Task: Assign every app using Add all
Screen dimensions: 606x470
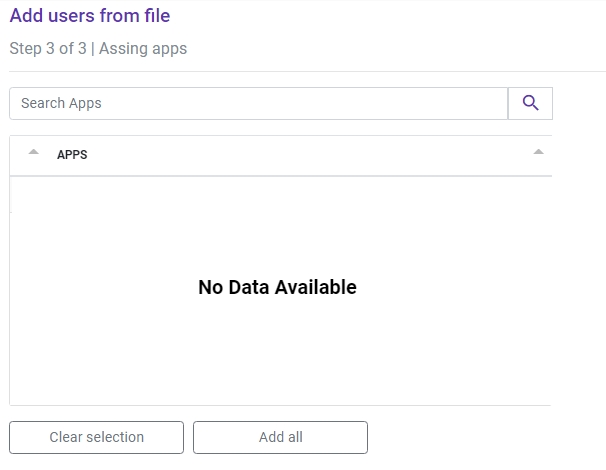Action: pos(281,437)
